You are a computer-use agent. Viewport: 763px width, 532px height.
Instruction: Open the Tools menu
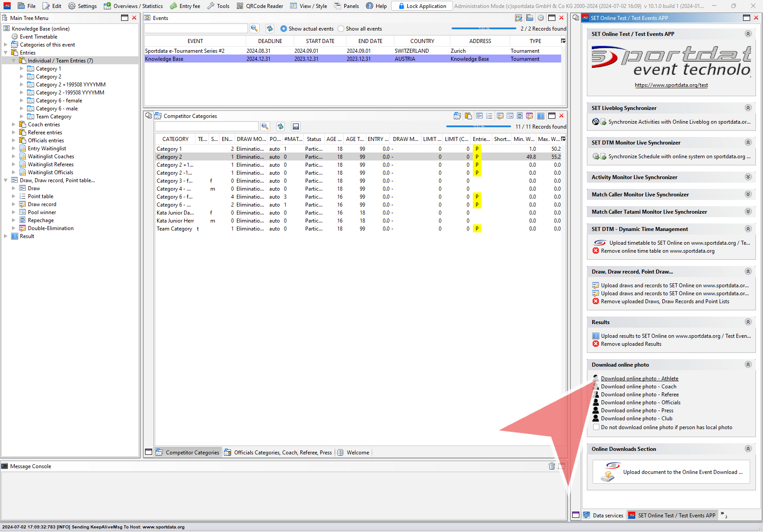tap(218, 6)
